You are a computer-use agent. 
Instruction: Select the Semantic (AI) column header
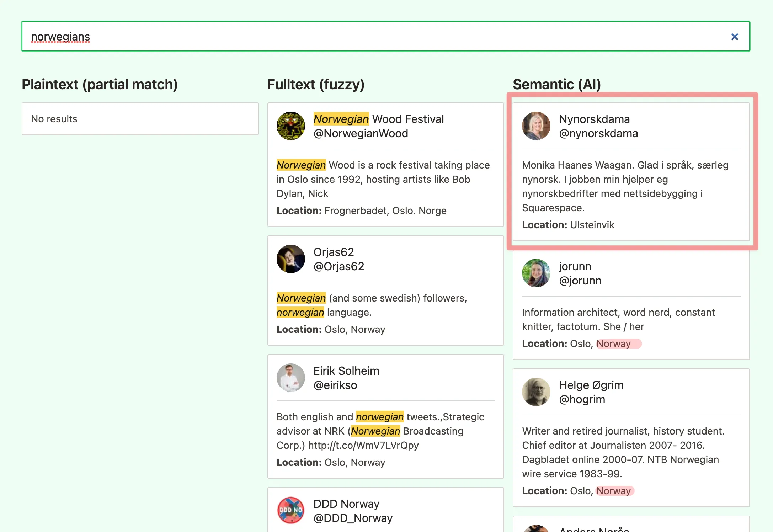pos(556,84)
